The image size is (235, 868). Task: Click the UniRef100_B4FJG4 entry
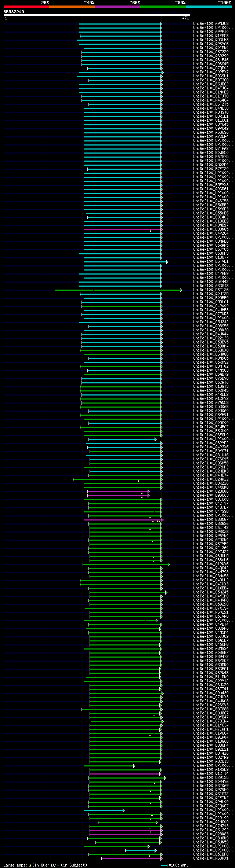(211, 88)
